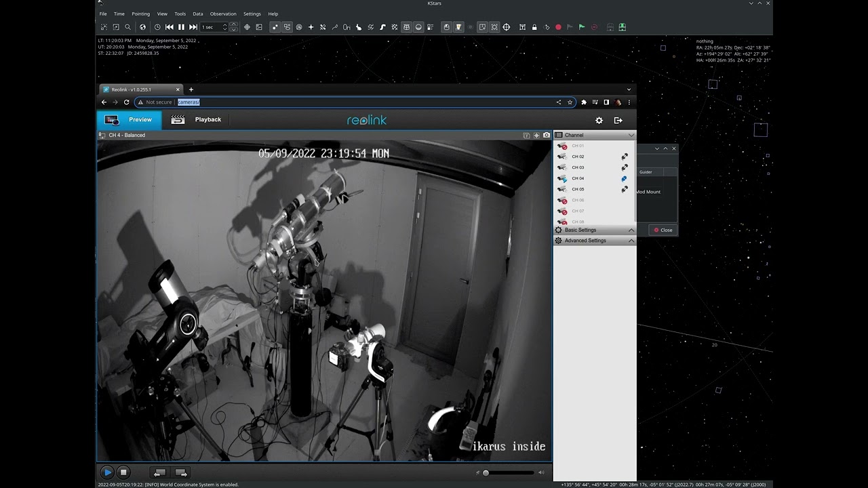Open the File menu
The image size is (868, 488).
(x=103, y=14)
